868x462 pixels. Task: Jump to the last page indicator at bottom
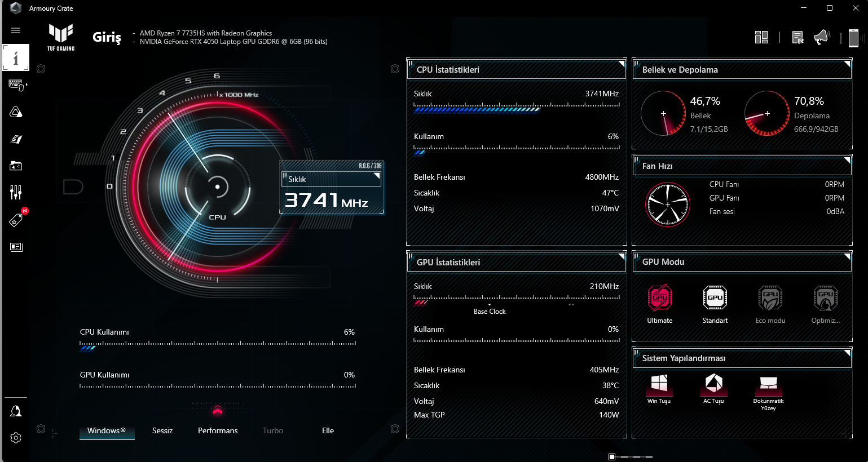pos(649,457)
